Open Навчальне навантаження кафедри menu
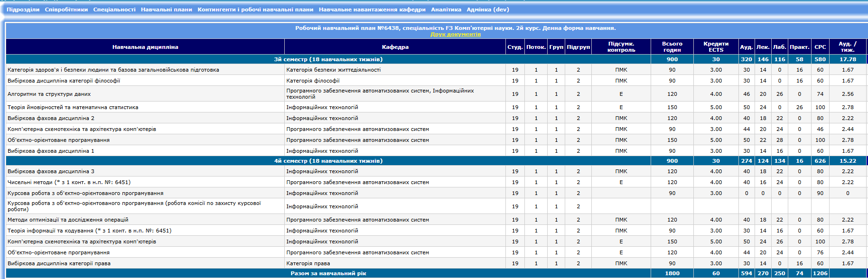868x279 pixels. click(372, 9)
